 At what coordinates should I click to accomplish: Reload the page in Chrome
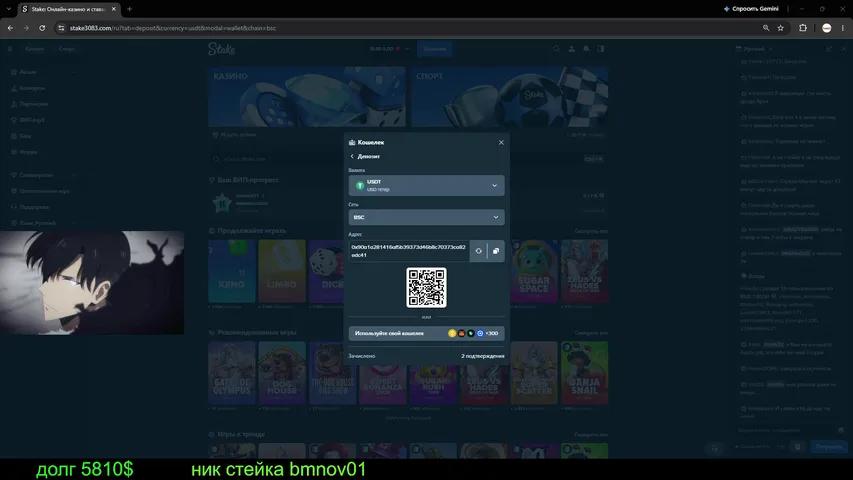42,28
